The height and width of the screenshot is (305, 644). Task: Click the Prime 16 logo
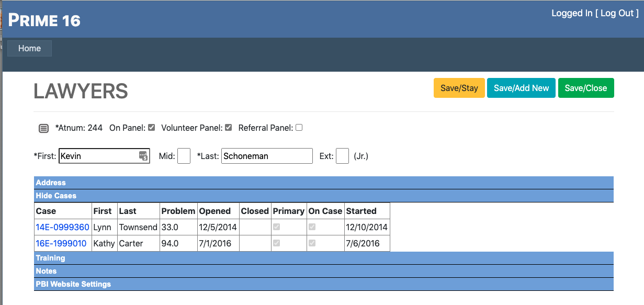[x=44, y=20]
